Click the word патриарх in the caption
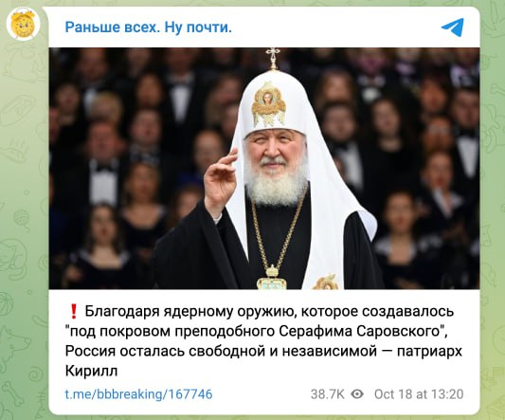This screenshot has width=505, height=420. click(x=429, y=352)
